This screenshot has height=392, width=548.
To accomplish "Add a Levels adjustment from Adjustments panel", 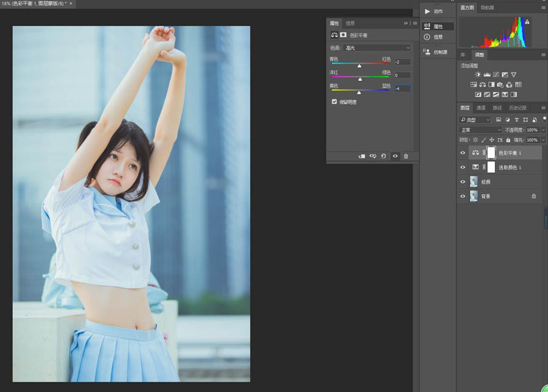I will click(x=487, y=75).
